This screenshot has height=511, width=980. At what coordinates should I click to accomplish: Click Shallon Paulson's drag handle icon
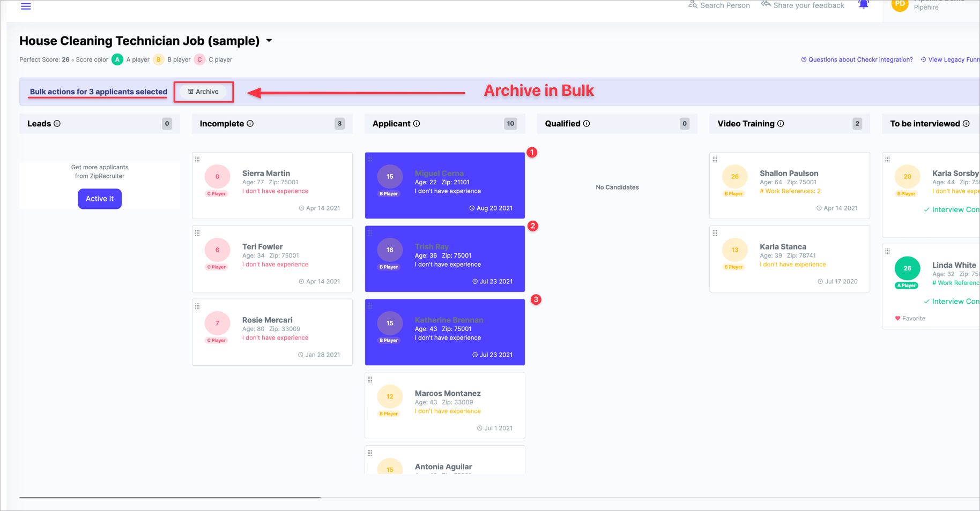pos(715,160)
